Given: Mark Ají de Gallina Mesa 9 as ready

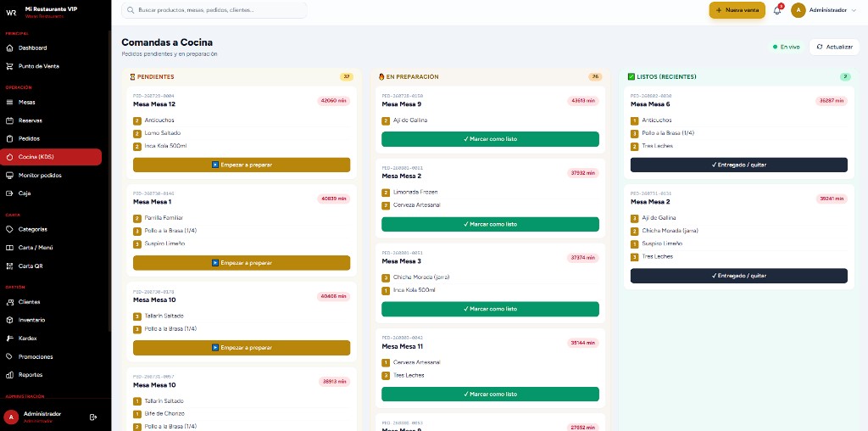Looking at the screenshot, I should (490, 139).
